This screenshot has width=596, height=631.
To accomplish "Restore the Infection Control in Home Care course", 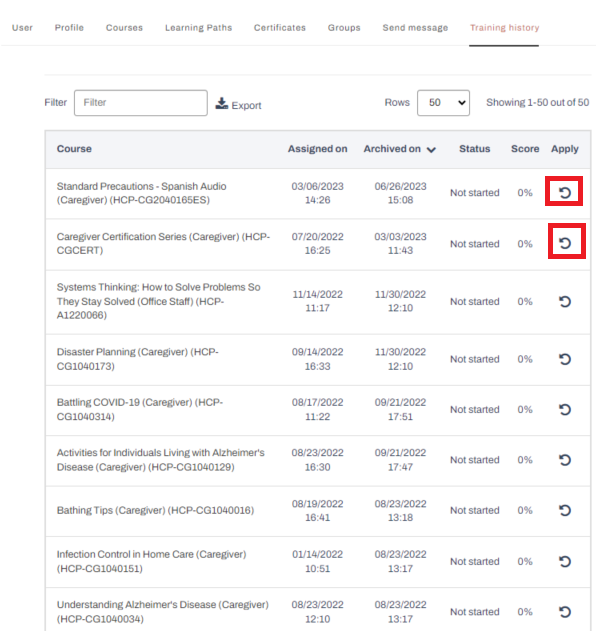I will [565, 561].
